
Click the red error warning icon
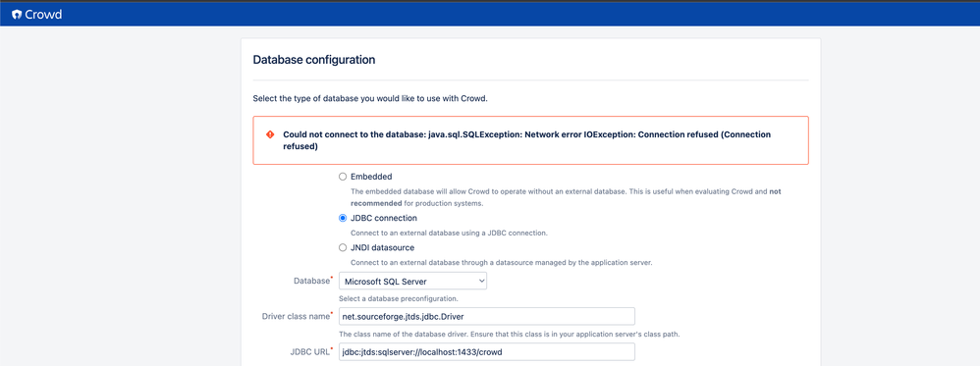coord(270,134)
